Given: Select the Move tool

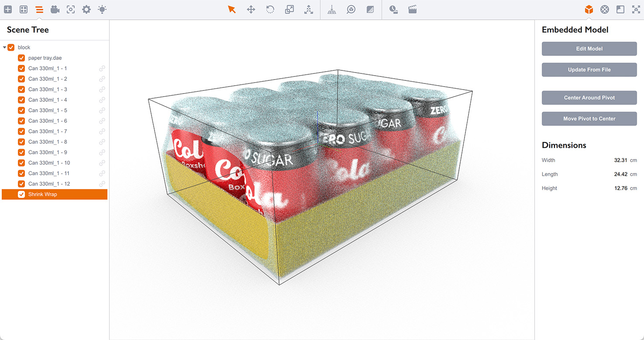Looking at the screenshot, I should coord(251,9).
